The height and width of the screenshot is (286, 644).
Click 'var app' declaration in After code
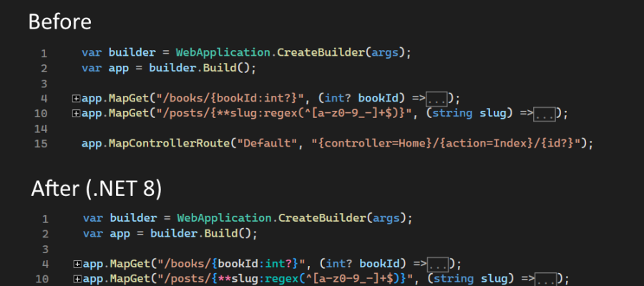[x=107, y=235]
